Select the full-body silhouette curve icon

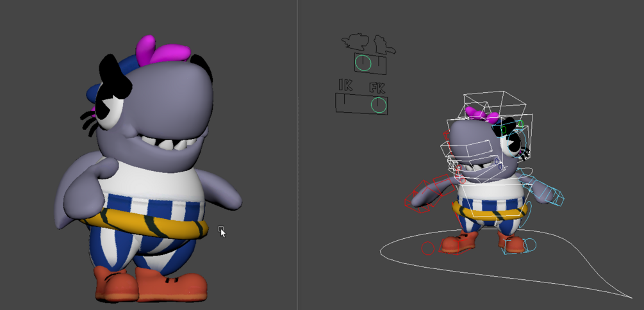384,44
